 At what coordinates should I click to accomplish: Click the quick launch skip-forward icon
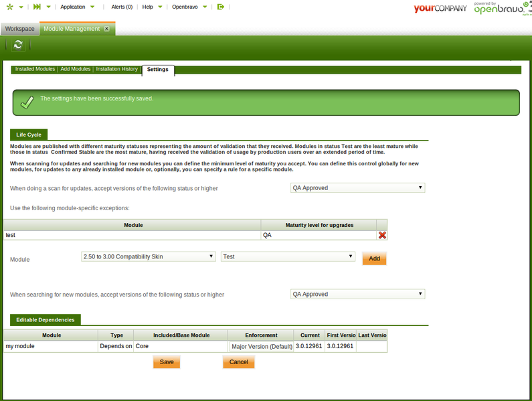(x=37, y=7)
